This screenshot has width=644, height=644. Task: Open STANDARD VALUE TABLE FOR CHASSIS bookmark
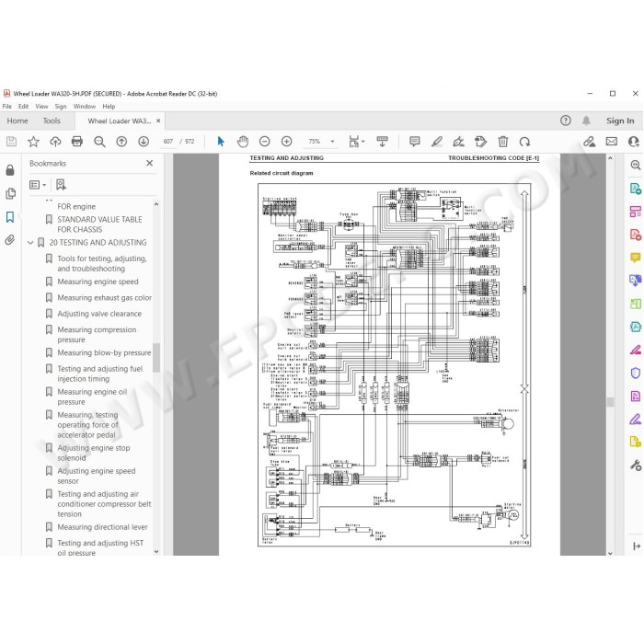pyautogui.click(x=99, y=224)
